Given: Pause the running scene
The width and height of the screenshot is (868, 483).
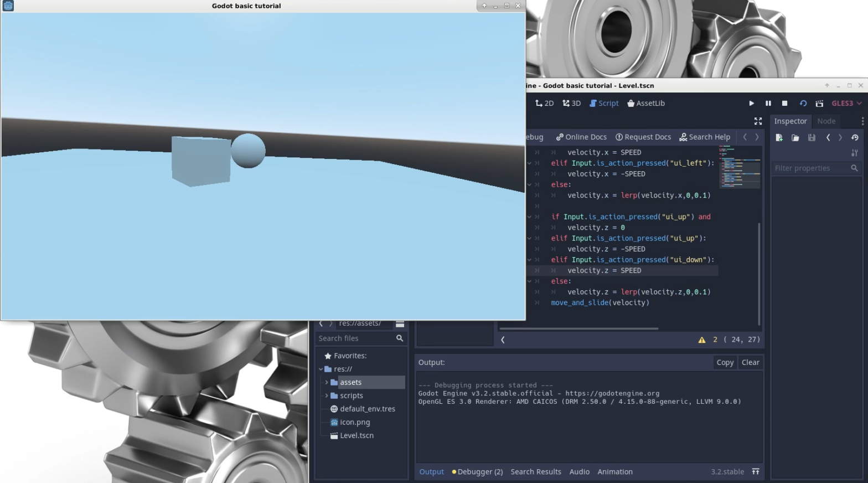Looking at the screenshot, I should click(x=768, y=104).
